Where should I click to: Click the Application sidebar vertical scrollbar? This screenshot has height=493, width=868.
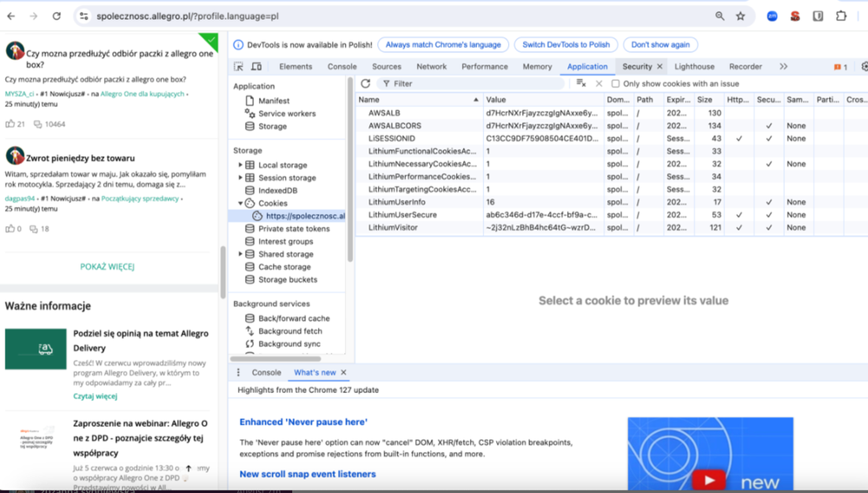pos(350,170)
